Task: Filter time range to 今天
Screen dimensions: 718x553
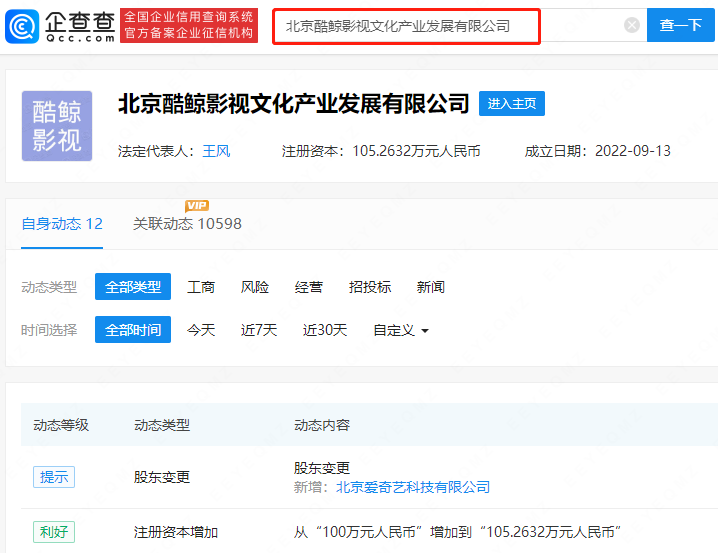Action: [201, 330]
